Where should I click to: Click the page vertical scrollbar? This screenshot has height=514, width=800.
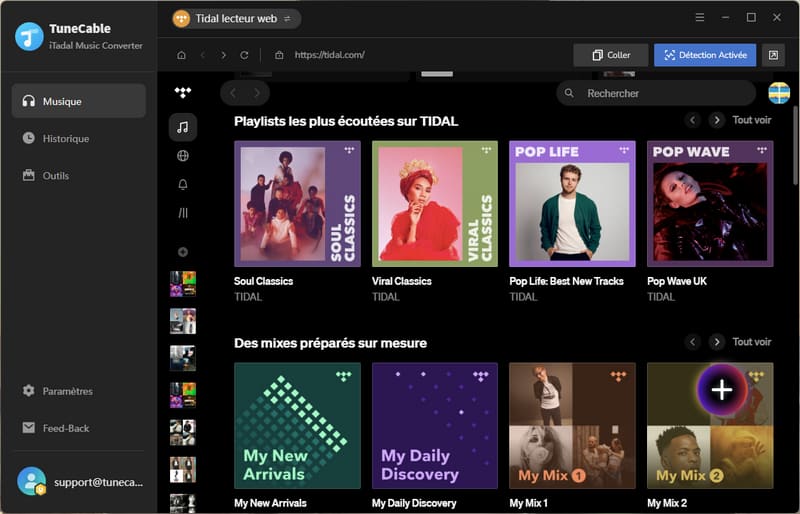point(795,145)
